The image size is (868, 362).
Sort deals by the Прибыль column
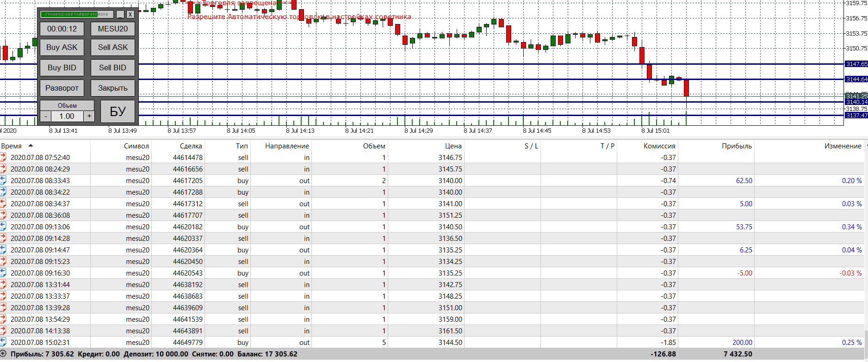coord(737,146)
